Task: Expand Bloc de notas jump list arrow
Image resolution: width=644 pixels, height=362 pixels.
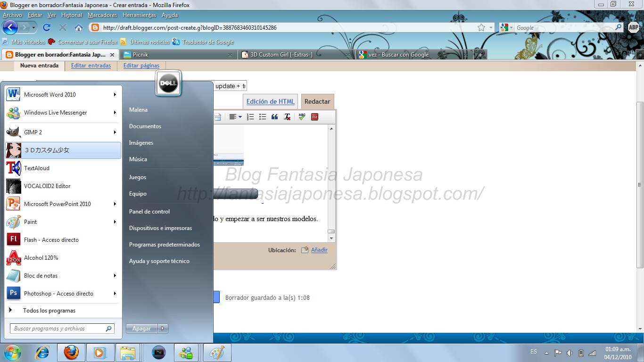Action: 115,276
